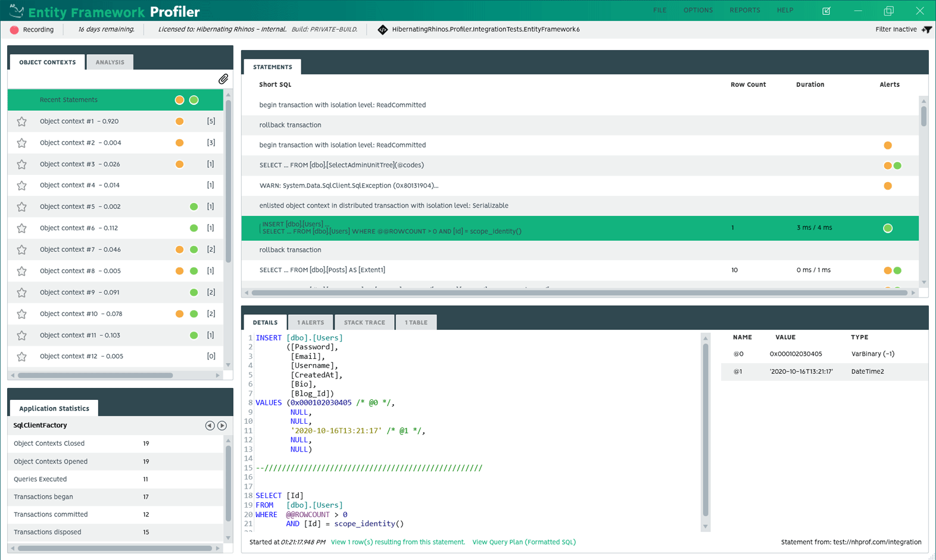Open the 1 TABLE tab
The image size is (936, 560).
click(416, 322)
